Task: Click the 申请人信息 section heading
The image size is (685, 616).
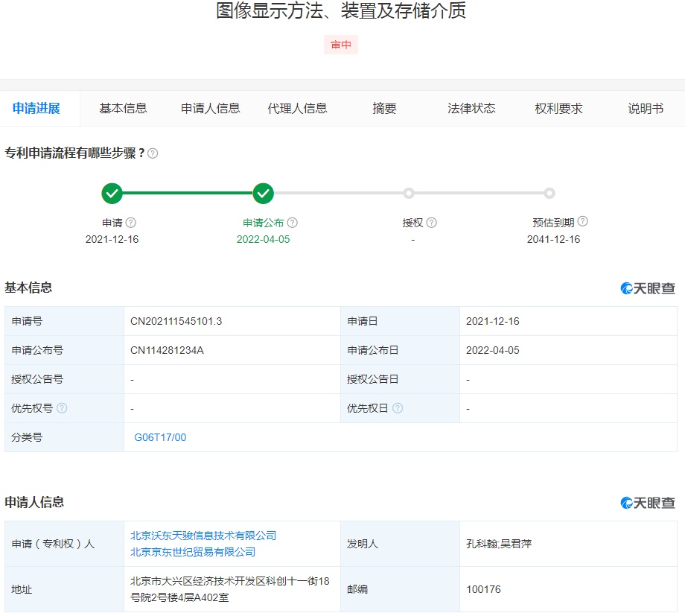Action: coord(34,502)
